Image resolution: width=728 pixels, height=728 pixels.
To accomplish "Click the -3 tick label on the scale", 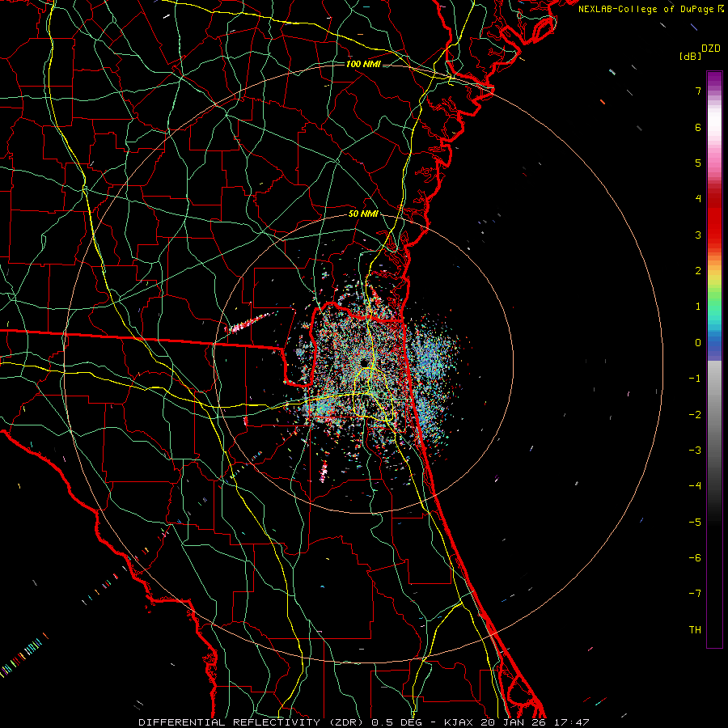I will (x=695, y=451).
